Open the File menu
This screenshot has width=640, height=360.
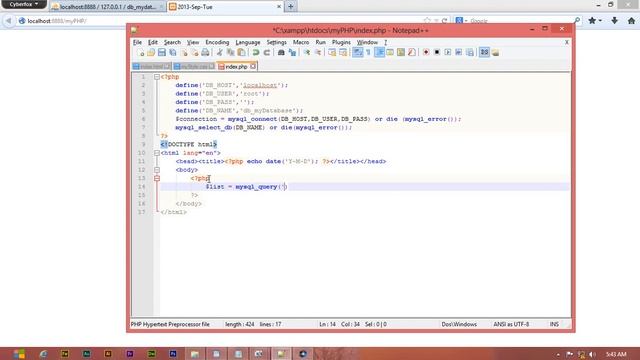[137, 42]
